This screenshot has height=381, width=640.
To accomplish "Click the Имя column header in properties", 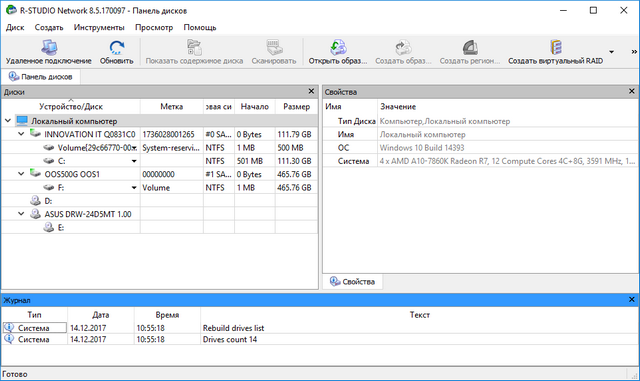I will click(x=350, y=107).
